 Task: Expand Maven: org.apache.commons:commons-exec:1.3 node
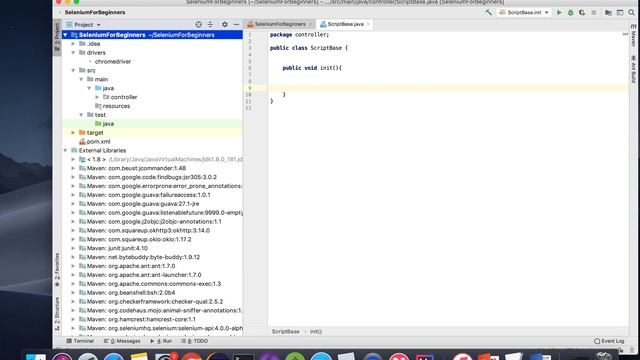(73, 284)
